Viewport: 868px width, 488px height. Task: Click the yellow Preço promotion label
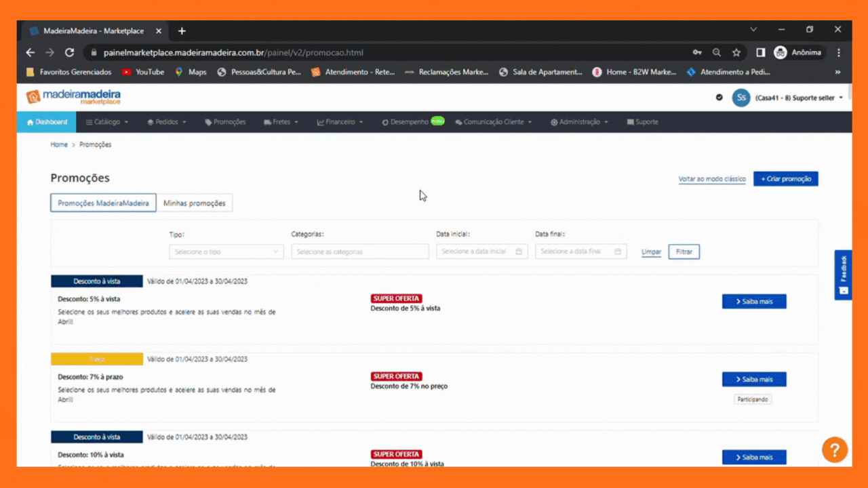coord(97,359)
